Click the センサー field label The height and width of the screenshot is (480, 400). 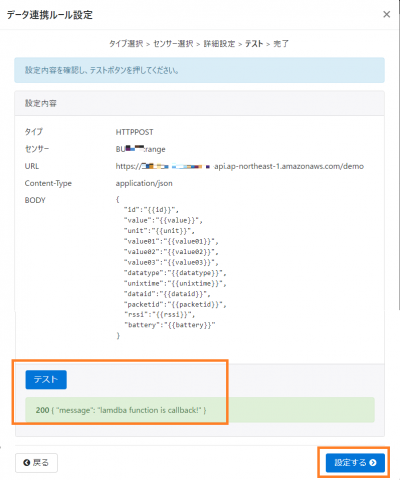click(37, 149)
